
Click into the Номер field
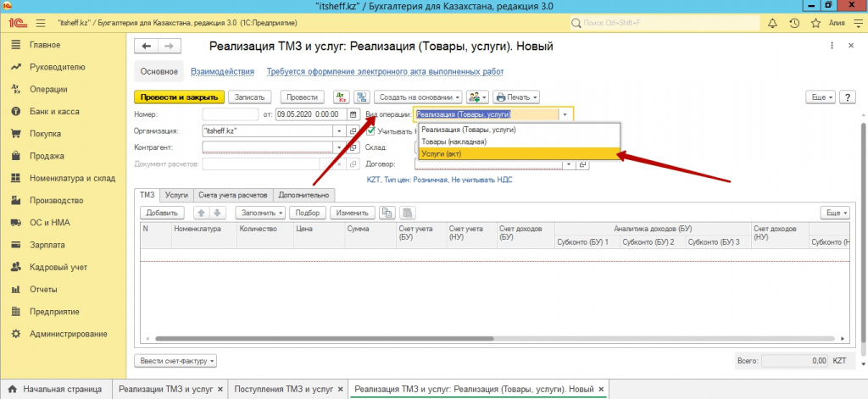tap(231, 114)
